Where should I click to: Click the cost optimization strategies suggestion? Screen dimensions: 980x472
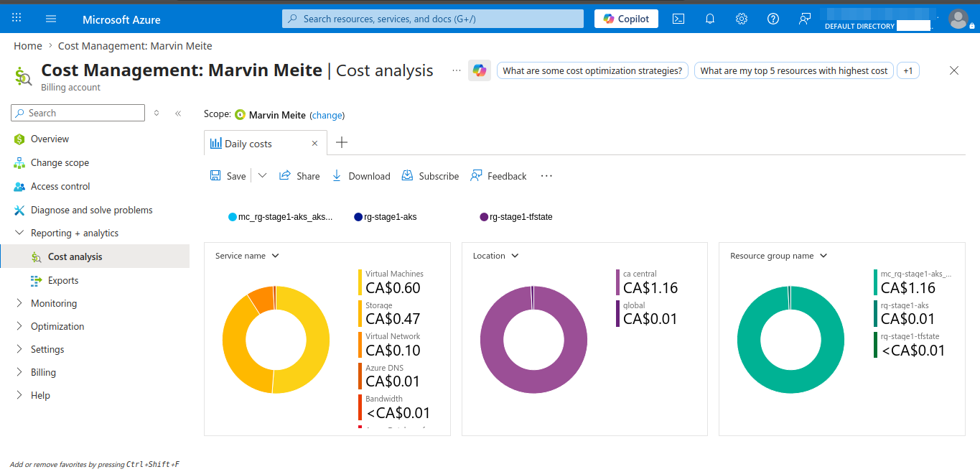(592, 70)
